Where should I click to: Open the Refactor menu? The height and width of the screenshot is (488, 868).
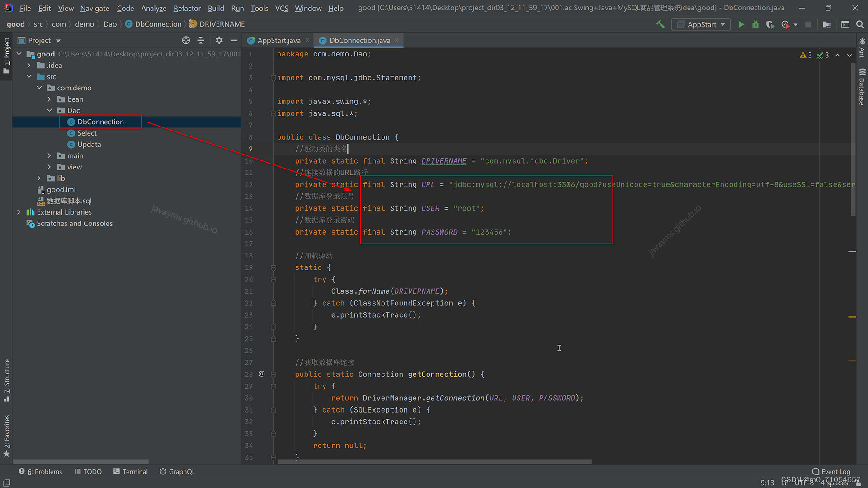pos(186,8)
